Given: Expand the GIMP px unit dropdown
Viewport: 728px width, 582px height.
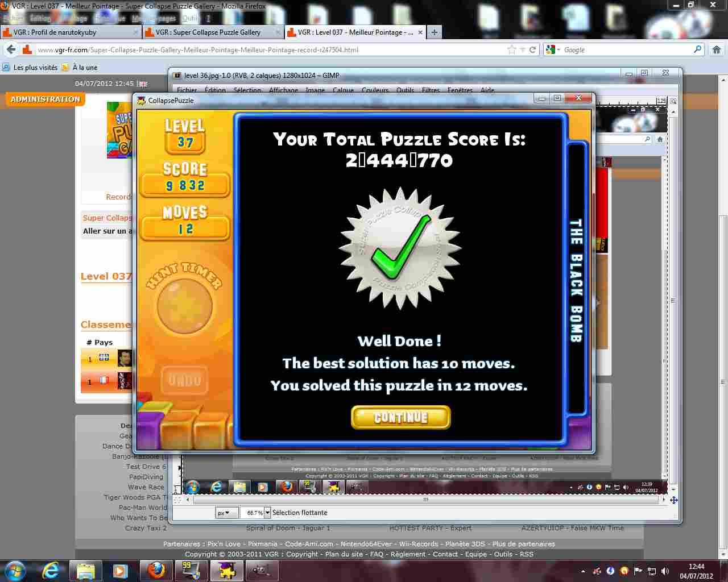Looking at the screenshot, I should [226, 513].
